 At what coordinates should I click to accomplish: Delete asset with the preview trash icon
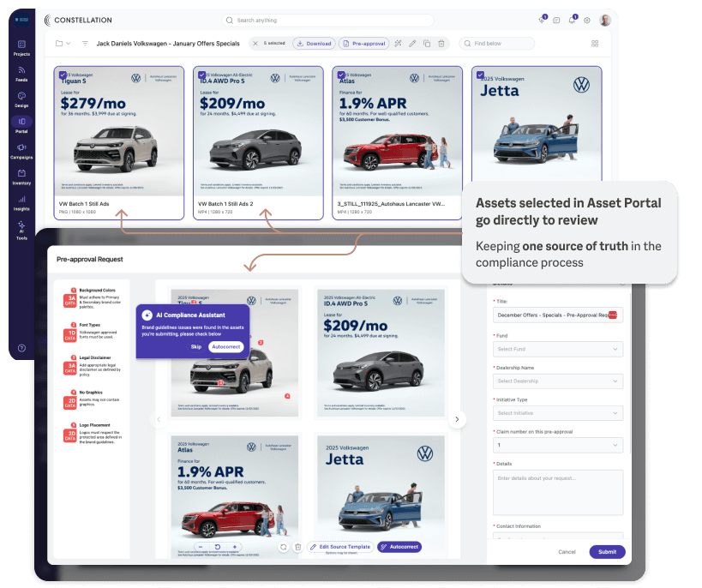point(298,547)
